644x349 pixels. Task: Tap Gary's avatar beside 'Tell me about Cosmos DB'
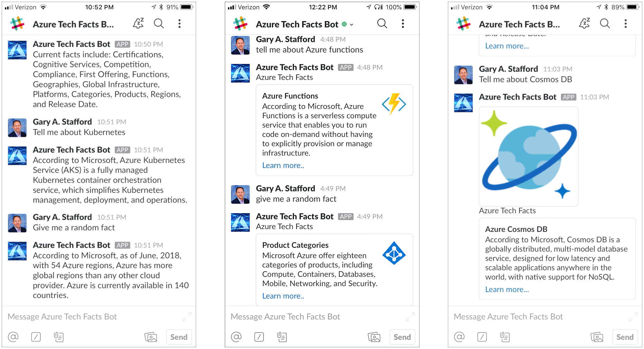click(x=463, y=75)
